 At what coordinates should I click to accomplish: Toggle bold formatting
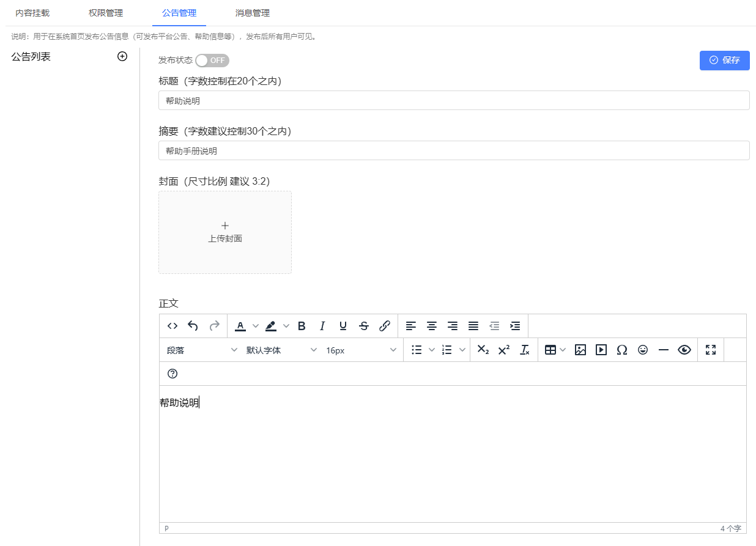point(302,326)
